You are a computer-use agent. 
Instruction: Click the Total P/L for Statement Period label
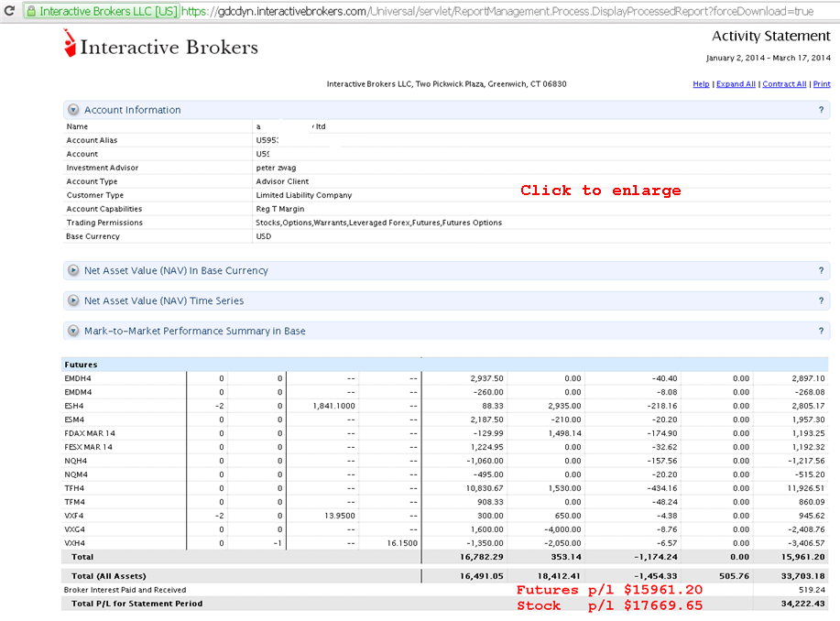[x=137, y=604]
